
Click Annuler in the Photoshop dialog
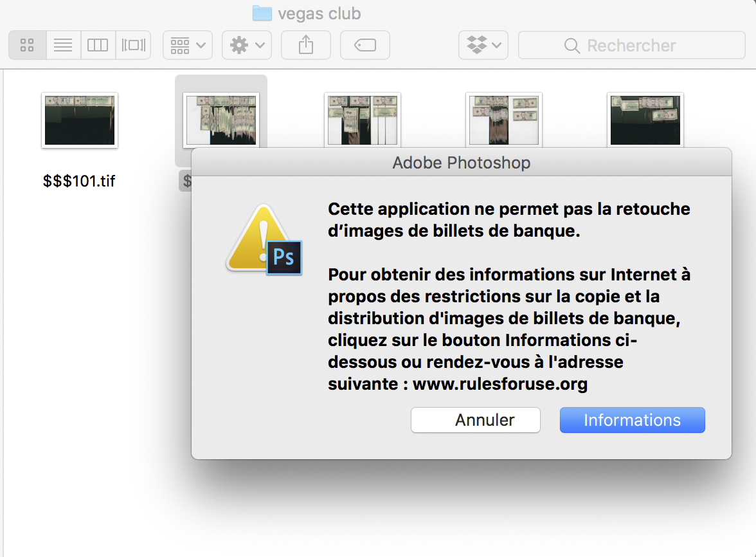coord(476,420)
